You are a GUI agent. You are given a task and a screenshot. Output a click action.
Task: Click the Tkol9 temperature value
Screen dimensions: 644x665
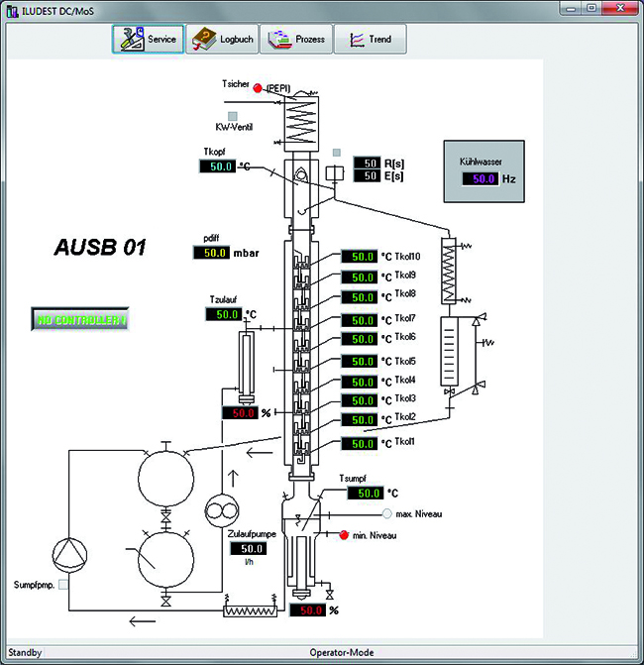[x=360, y=277]
